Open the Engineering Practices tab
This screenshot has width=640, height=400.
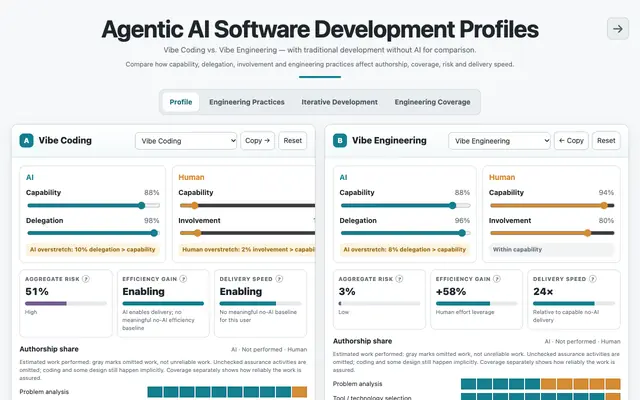247,102
